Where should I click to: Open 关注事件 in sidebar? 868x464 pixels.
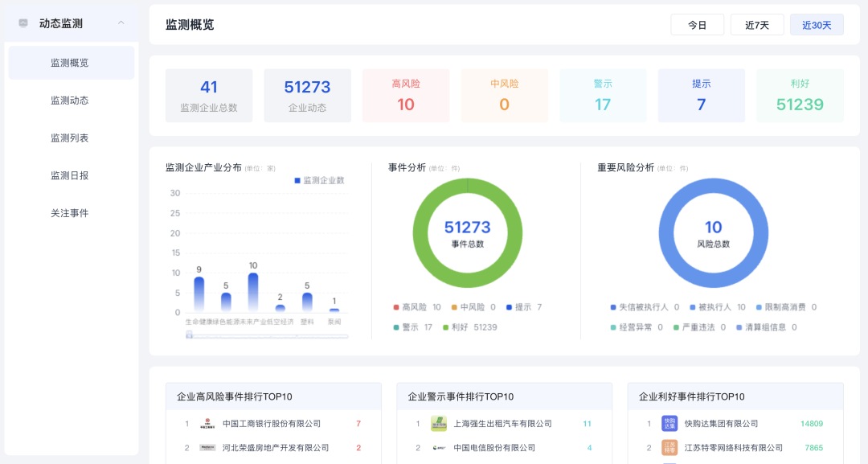tap(72, 213)
